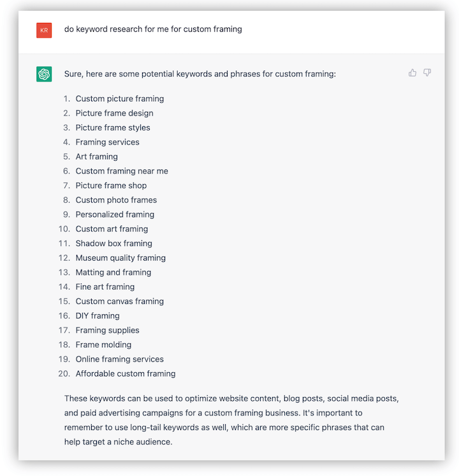
Task: Click the "Frame molding" list item
Action: [x=103, y=345]
